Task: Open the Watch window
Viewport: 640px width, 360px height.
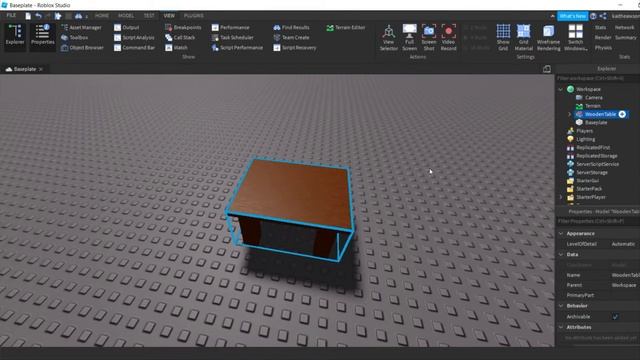Action: (176, 48)
